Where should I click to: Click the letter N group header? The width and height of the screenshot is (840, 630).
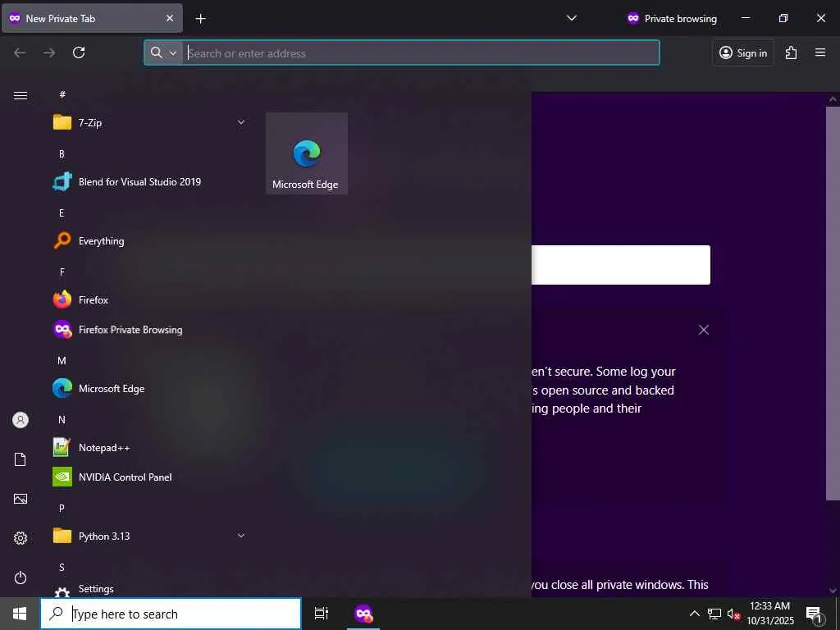62,419
